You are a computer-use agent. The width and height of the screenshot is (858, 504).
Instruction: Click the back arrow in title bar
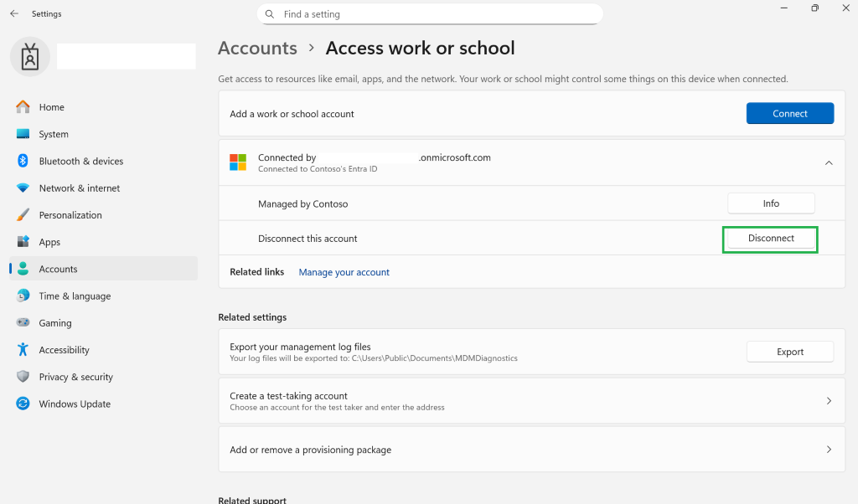click(x=14, y=13)
